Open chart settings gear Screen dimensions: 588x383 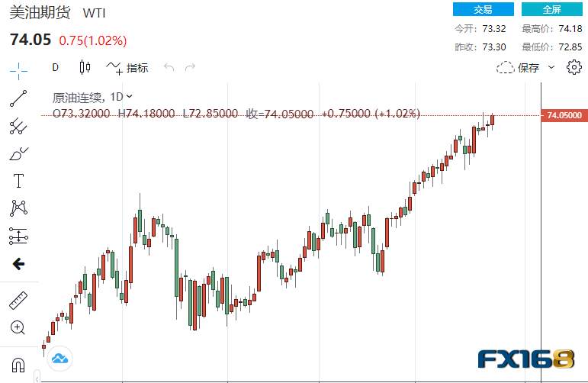pyautogui.click(x=574, y=68)
